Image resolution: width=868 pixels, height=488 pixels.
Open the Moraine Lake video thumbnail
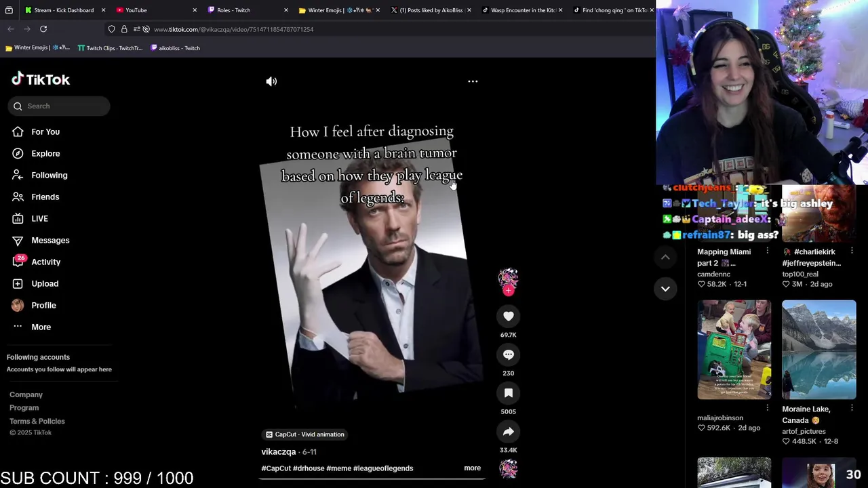pyautogui.click(x=818, y=350)
